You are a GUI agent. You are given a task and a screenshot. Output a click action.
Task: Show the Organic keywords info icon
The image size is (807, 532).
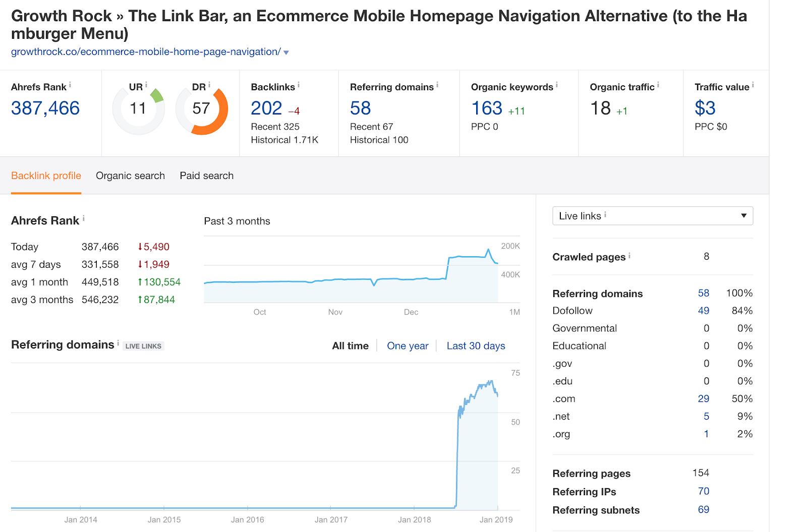[557, 85]
